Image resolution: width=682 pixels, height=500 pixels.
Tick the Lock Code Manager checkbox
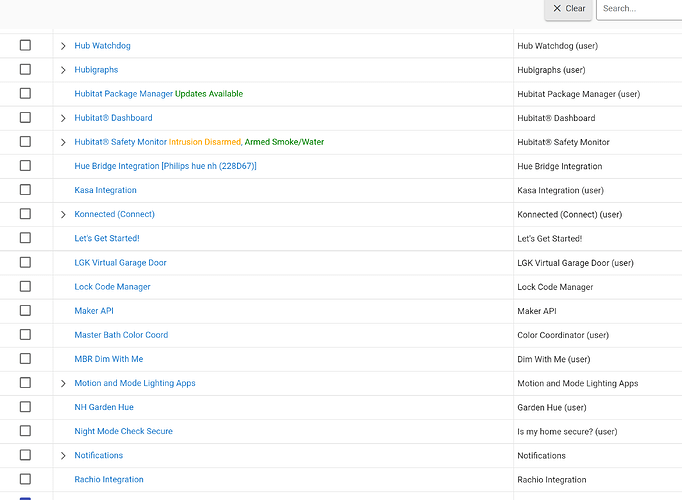(x=25, y=286)
